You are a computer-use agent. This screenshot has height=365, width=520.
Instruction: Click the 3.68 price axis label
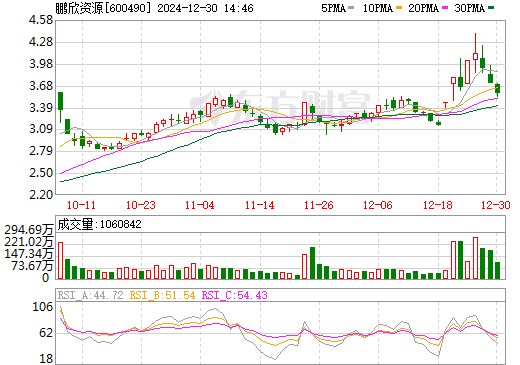pos(41,86)
